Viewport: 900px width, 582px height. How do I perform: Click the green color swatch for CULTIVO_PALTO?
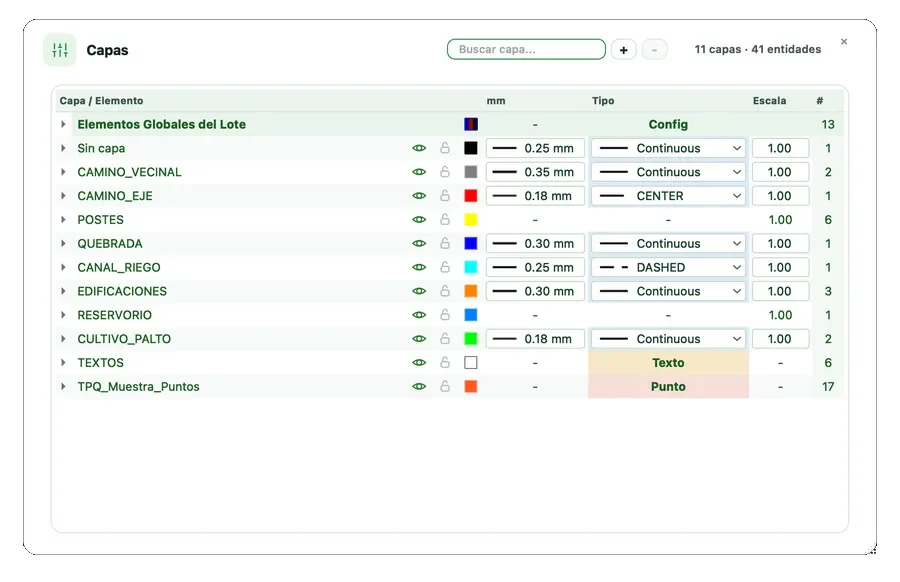tap(471, 339)
